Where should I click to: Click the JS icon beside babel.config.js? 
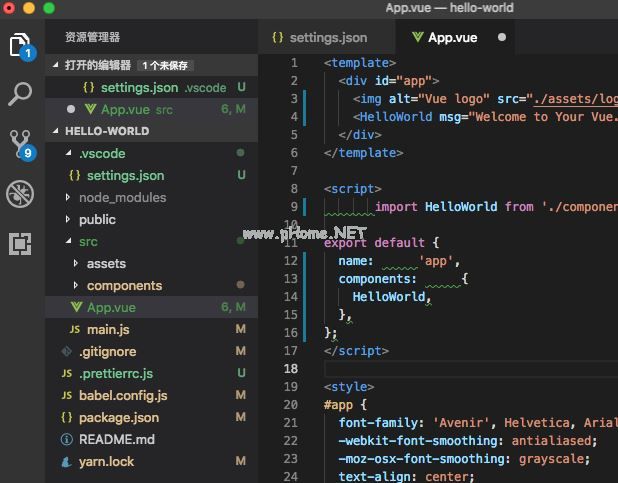[x=67, y=395]
